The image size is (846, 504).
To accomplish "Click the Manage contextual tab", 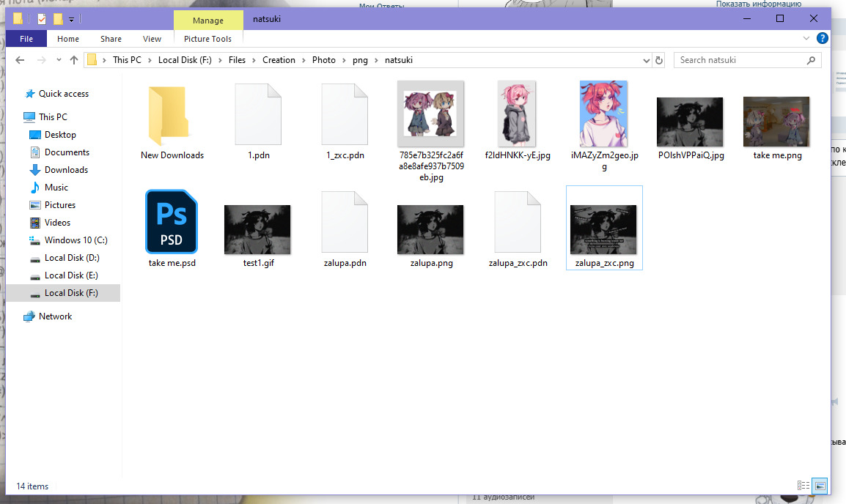I will point(208,21).
